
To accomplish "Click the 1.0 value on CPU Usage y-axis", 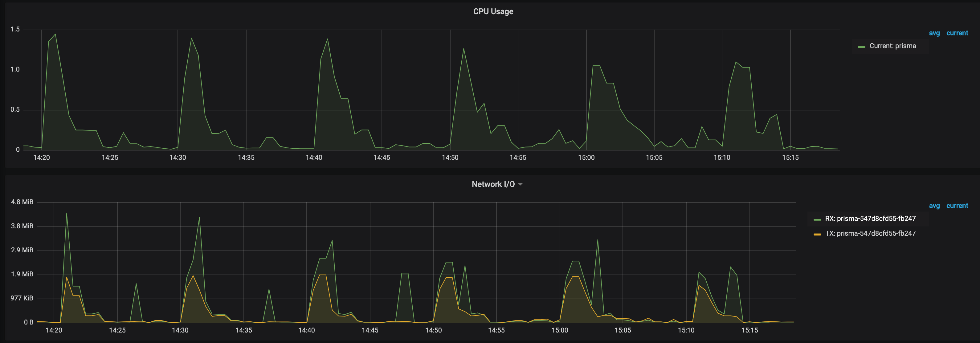I will click(15, 70).
